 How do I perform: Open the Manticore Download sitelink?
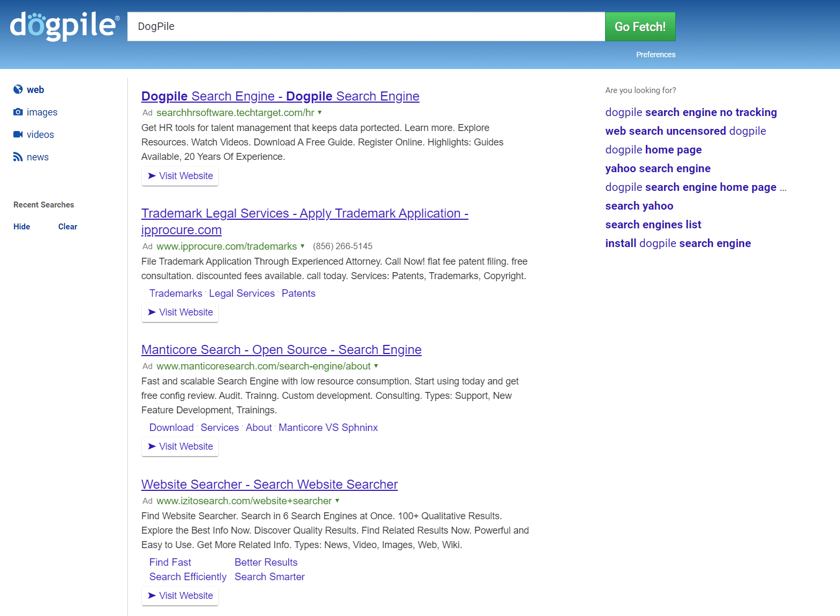(x=171, y=428)
